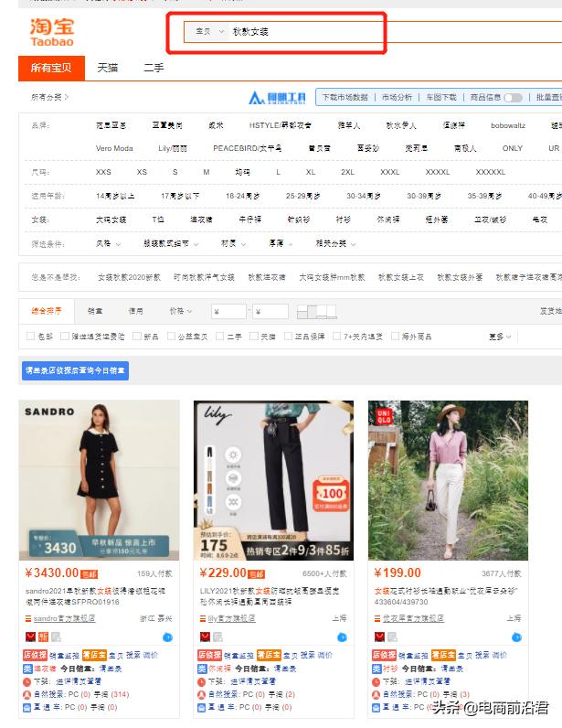This screenshot has width=562, height=728.
Task: Click blue Wangwang chat icon on Uniqlo listing
Action: tap(516, 637)
